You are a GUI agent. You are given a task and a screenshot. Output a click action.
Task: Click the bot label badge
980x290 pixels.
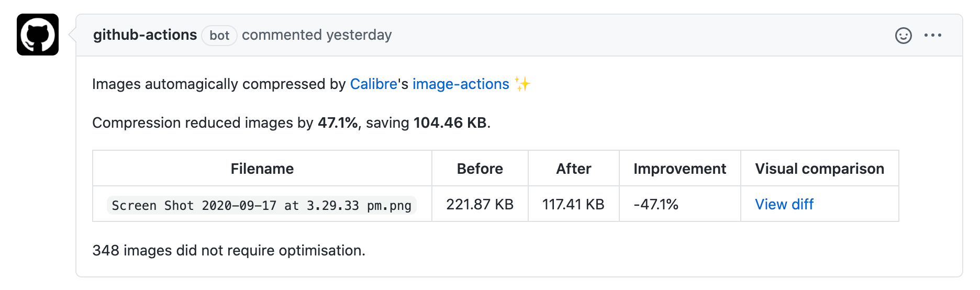pyautogui.click(x=219, y=36)
